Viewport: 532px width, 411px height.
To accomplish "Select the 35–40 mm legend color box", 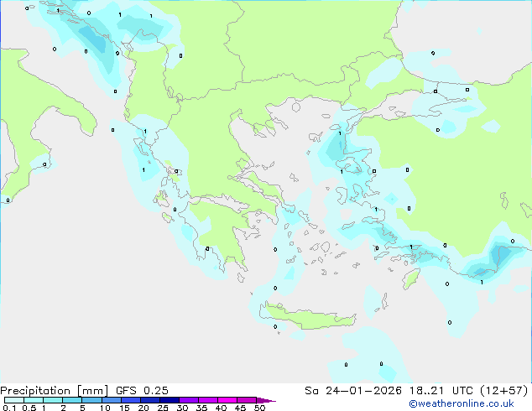I will coord(207,400).
